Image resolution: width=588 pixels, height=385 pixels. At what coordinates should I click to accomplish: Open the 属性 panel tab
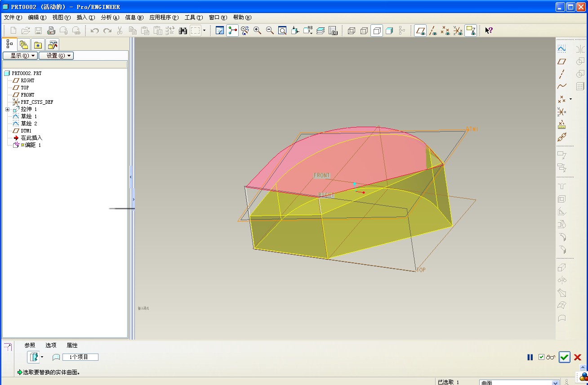[72, 345]
